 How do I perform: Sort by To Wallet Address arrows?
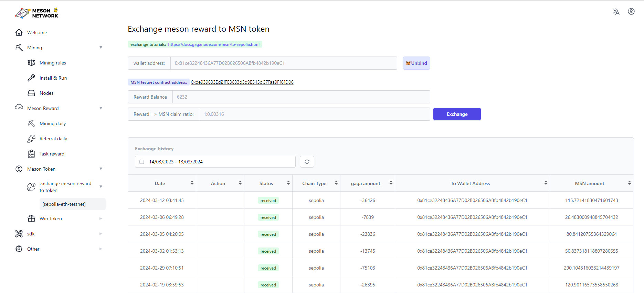tap(546, 183)
